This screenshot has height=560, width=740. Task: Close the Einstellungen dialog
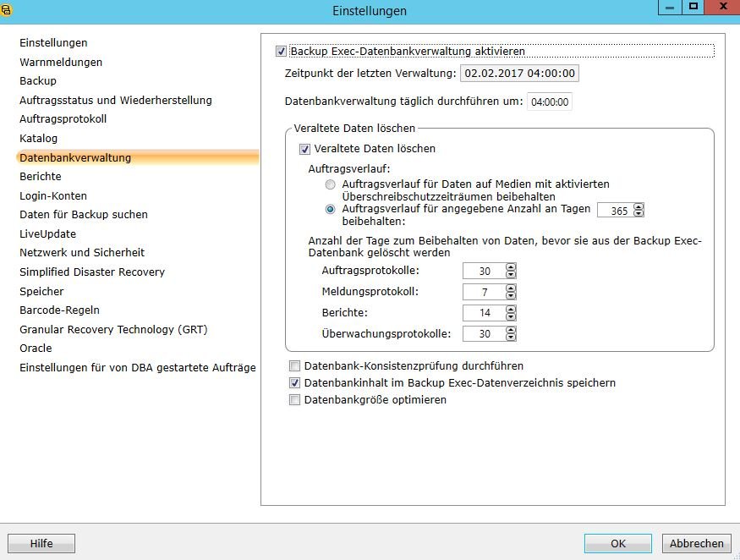click(x=722, y=7)
